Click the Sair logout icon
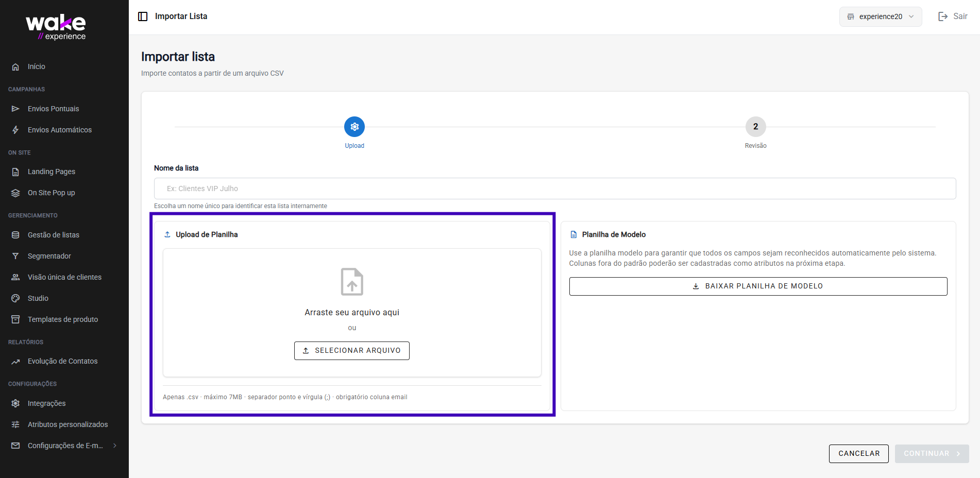This screenshot has width=980, height=478. (x=943, y=16)
